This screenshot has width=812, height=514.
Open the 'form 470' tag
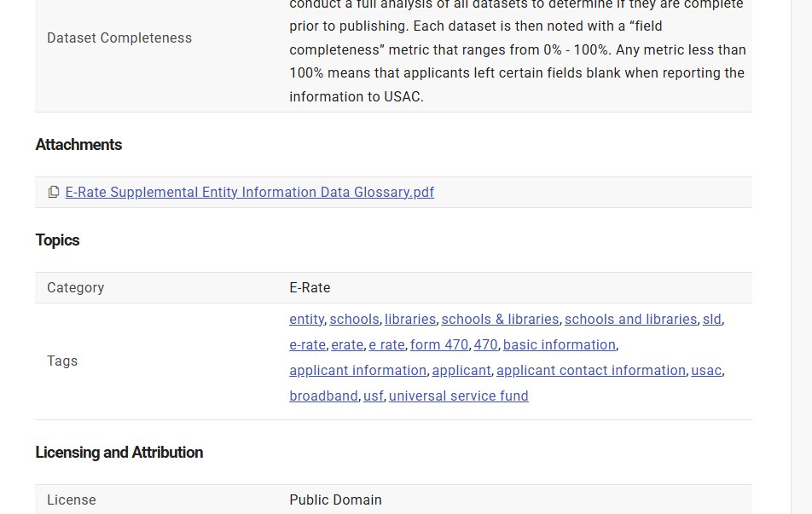pos(439,344)
